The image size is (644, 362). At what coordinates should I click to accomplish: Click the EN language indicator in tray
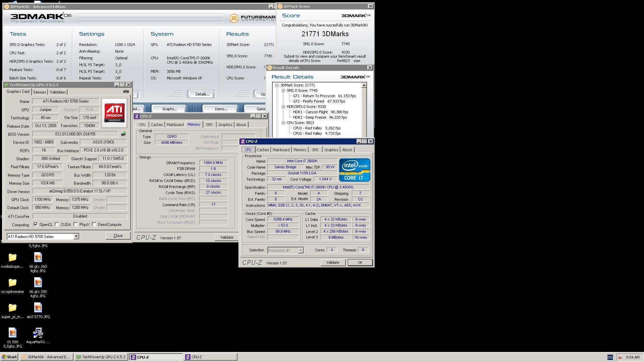tap(610, 357)
